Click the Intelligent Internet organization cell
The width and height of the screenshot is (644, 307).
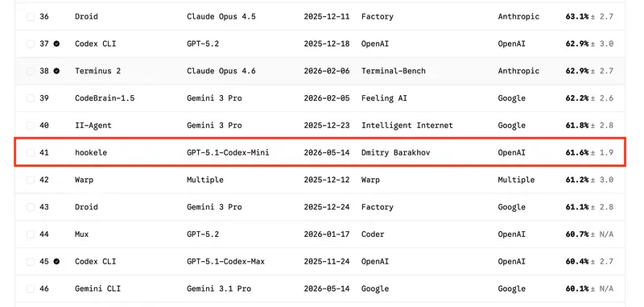pyautogui.click(x=407, y=126)
